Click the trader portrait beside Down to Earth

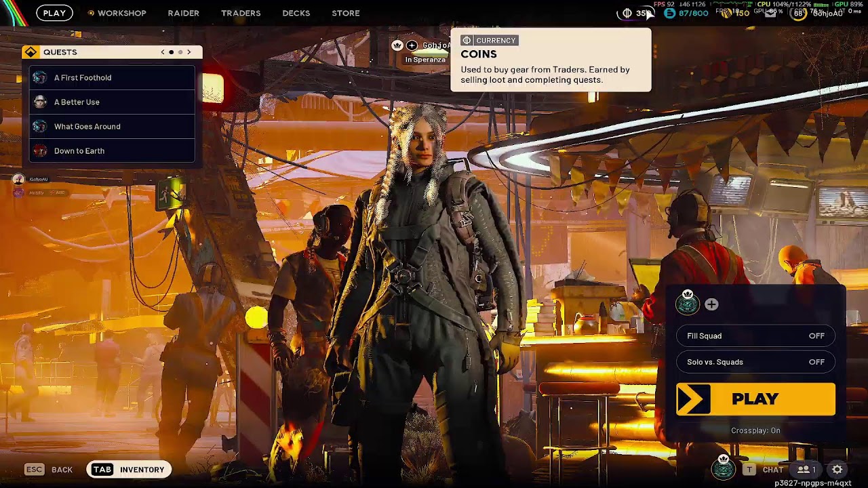pyautogui.click(x=40, y=150)
